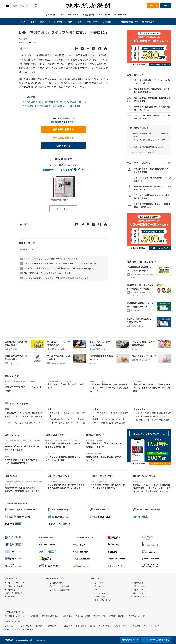Open 日経会社情報 in the top menu
The image size is (176, 644).
click(x=88, y=14)
